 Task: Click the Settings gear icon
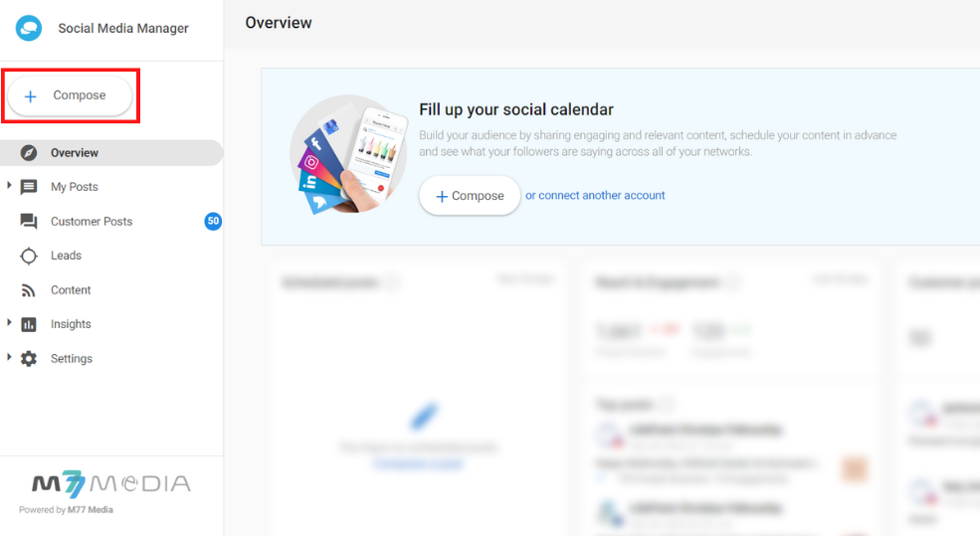[29, 359]
